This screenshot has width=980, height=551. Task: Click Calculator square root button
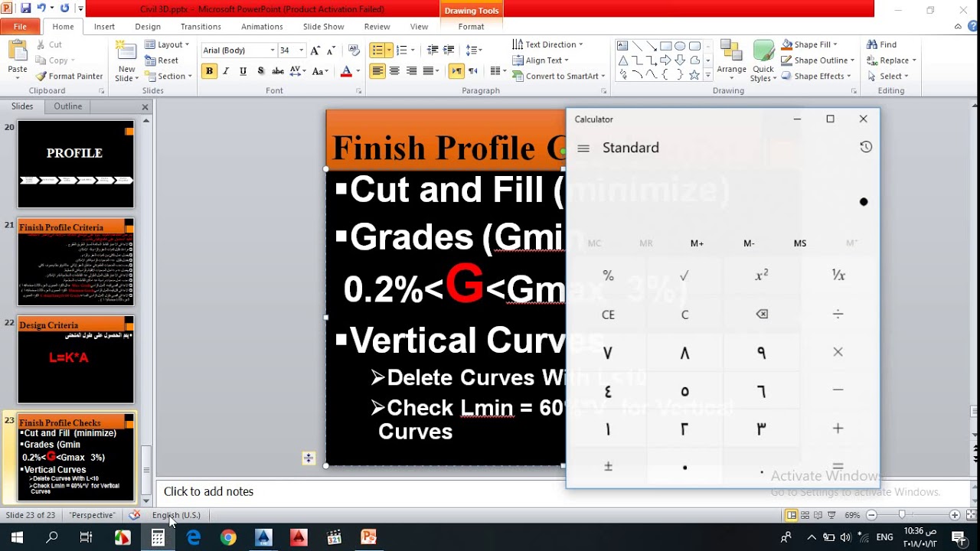(x=684, y=275)
